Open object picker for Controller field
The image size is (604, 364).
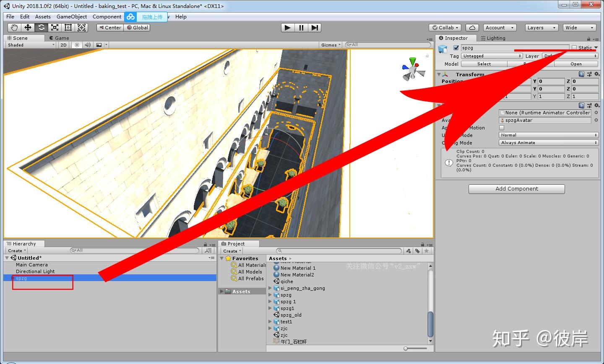coord(596,113)
